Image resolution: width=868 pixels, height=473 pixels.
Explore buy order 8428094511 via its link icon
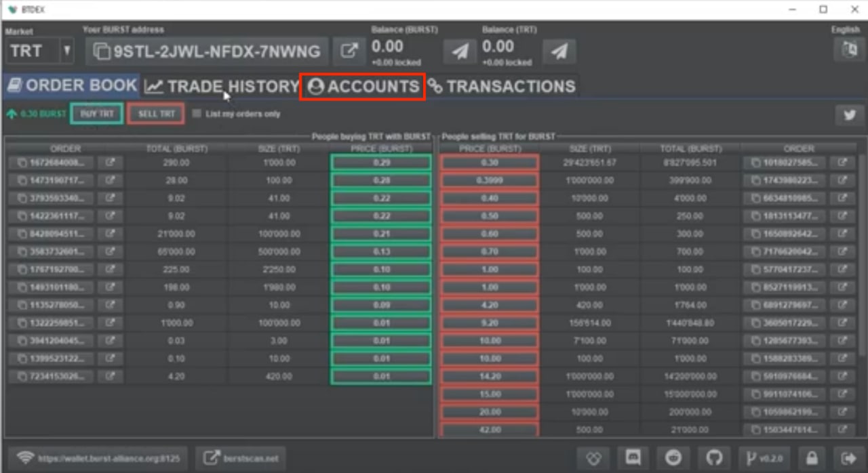click(x=110, y=234)
